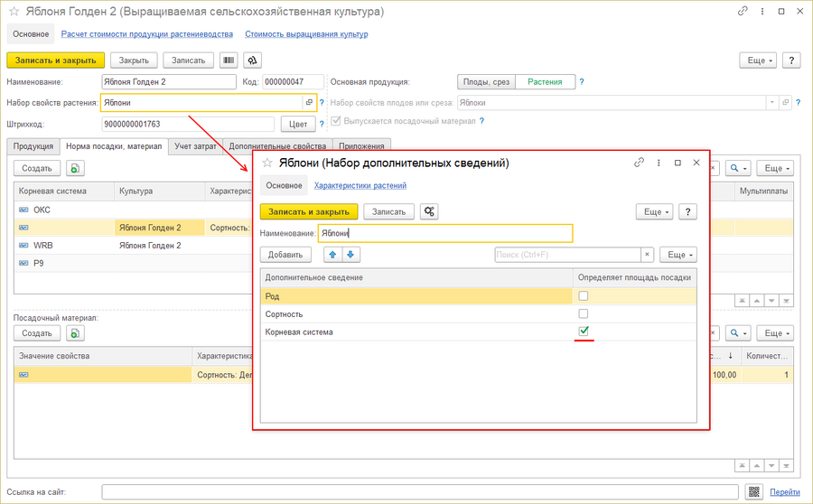Screen dimensions: 813x504
Task: Enable the planting area checkbox for Род
Action: coord(584,295)
